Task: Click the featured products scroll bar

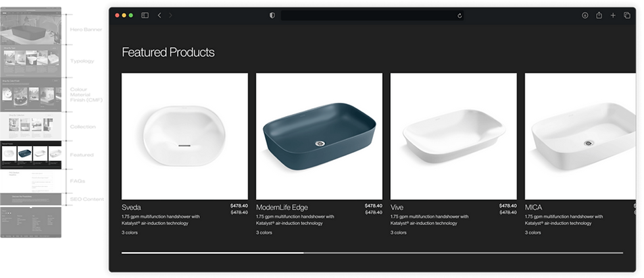Action: [372, 253]
